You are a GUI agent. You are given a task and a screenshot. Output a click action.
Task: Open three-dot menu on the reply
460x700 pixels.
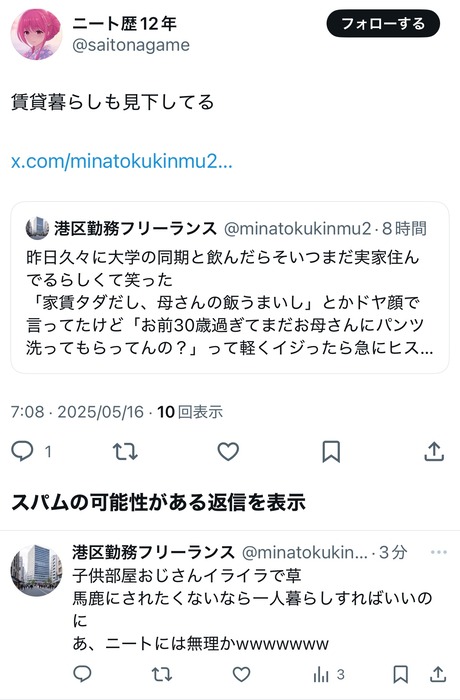[x=439, y=552]
